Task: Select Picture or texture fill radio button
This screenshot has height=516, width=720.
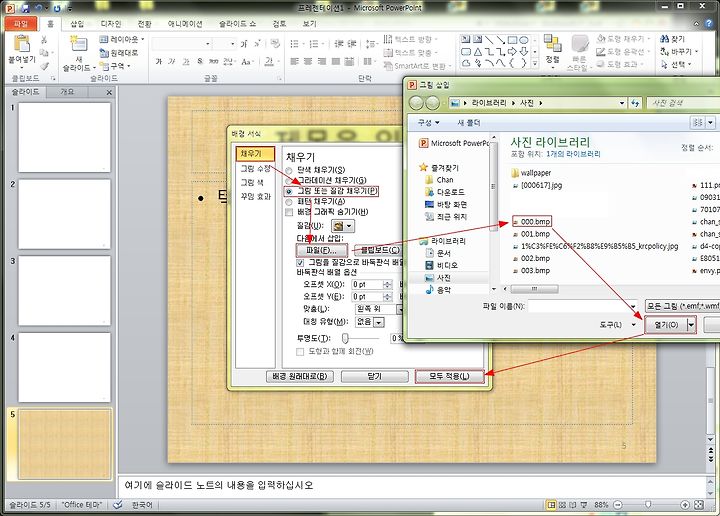Action: [x=289, y=191]
